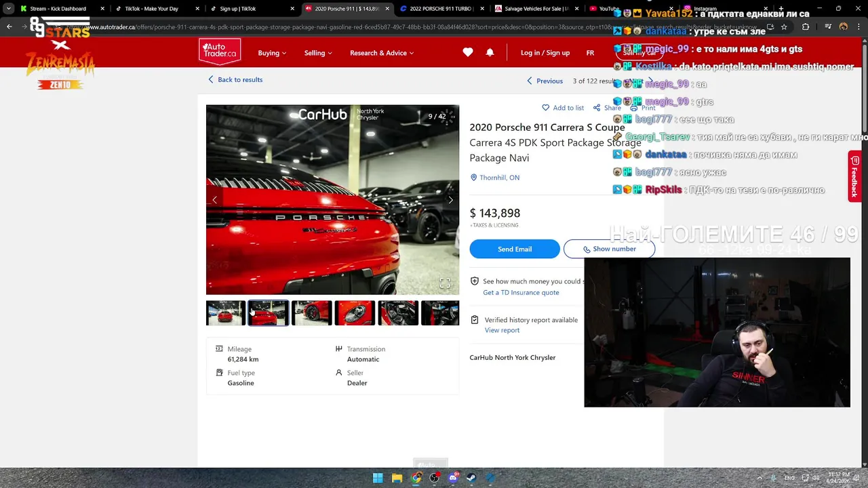Open Windows Start menu

pyautogui.click(x=378, y=478)
